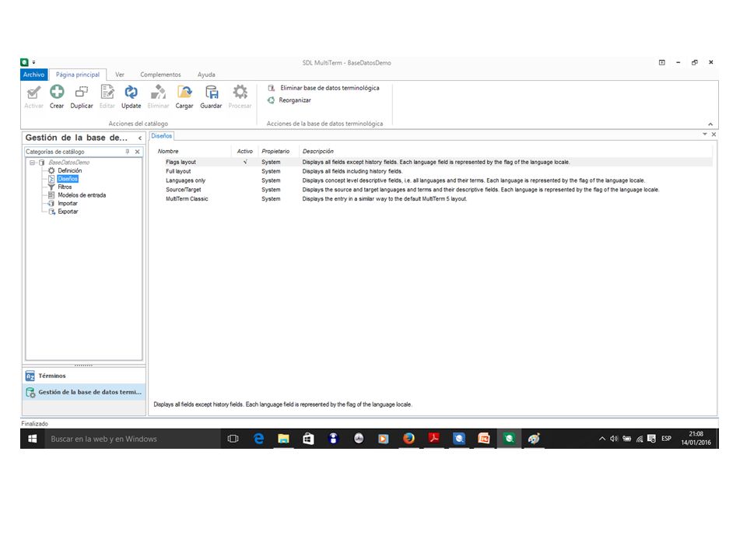747x560 pixels.
Task: Collapse the Gestión de la base panel
Action: pyautogui.click(x=140, y=138)
